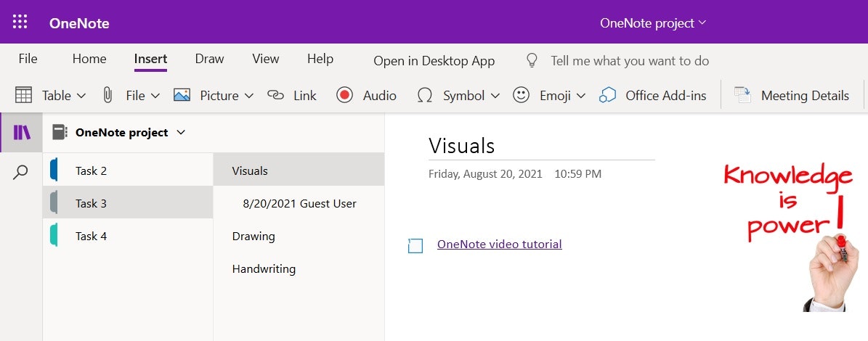Open the File menu
868x341 pixels.
28,59
